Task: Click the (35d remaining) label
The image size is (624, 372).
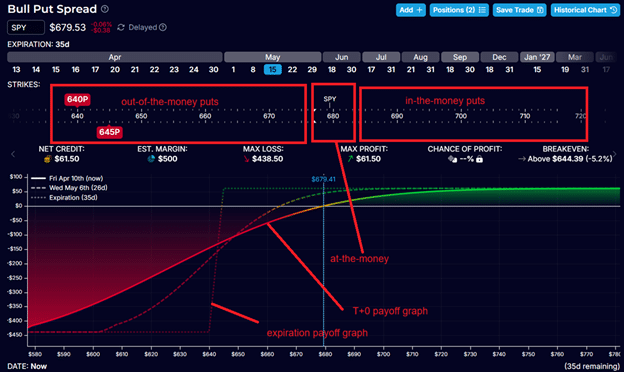Action: 592,366
